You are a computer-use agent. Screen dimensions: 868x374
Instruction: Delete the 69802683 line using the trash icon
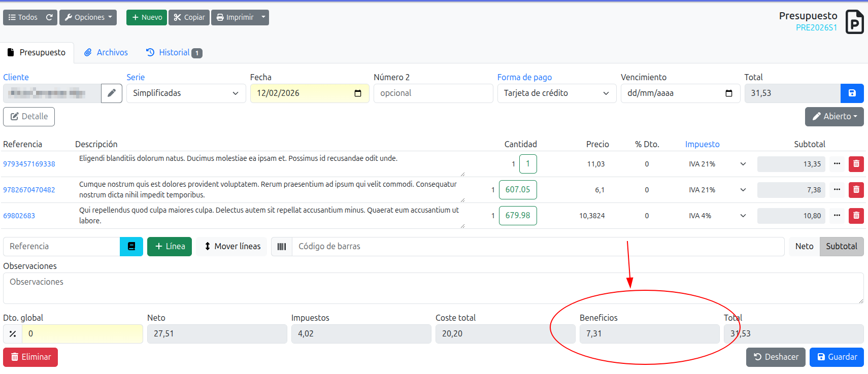(x=856, y=216)
